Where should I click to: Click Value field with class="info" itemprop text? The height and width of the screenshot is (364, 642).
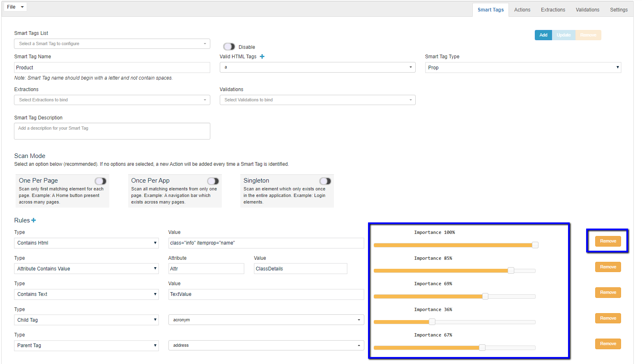[266, 243]
